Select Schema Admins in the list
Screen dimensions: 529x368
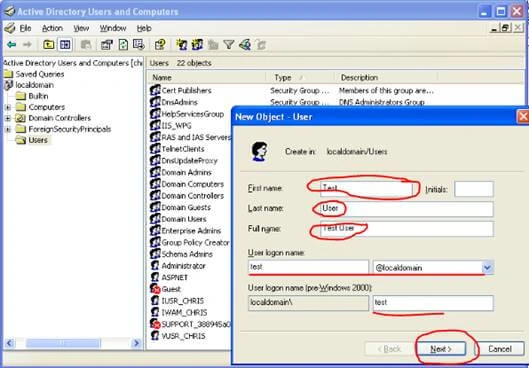[187, 254]
